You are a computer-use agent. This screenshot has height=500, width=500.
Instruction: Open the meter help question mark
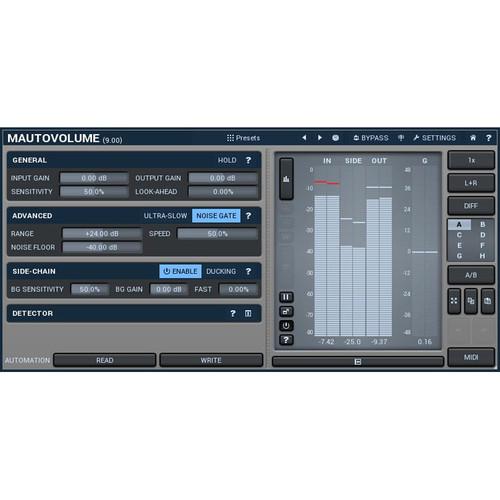[286, 340]
